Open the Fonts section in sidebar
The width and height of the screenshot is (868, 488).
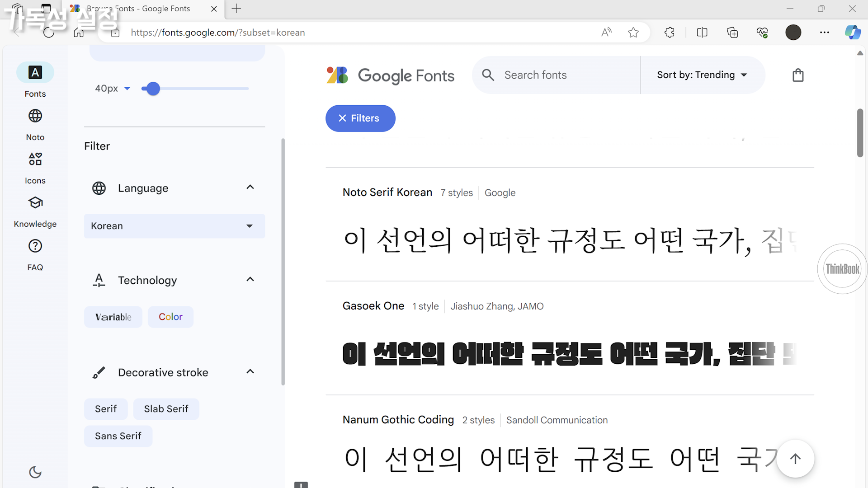35,73
